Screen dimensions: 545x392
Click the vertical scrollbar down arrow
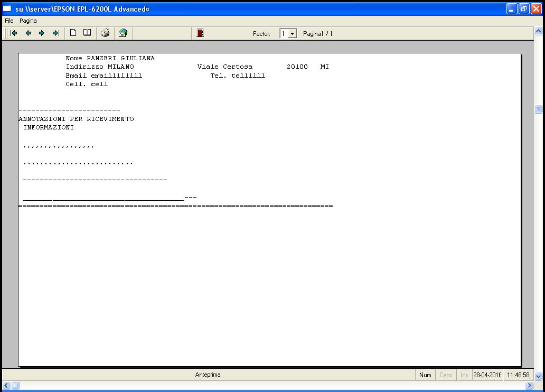538,376
